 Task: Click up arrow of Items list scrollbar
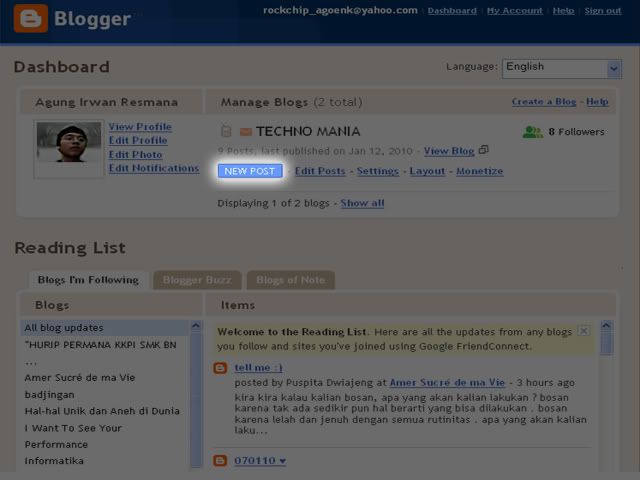click(606, 326)
